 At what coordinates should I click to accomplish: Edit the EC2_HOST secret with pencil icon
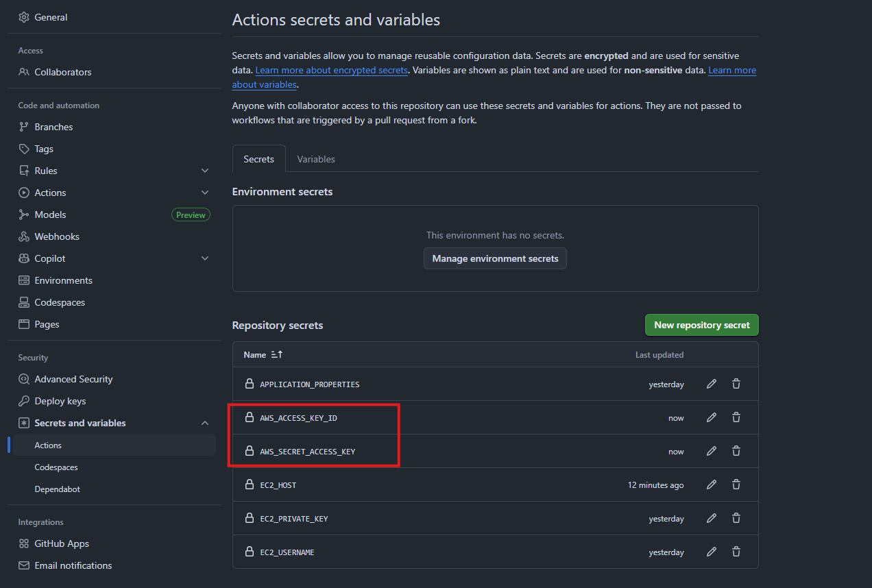click(711, 485)
